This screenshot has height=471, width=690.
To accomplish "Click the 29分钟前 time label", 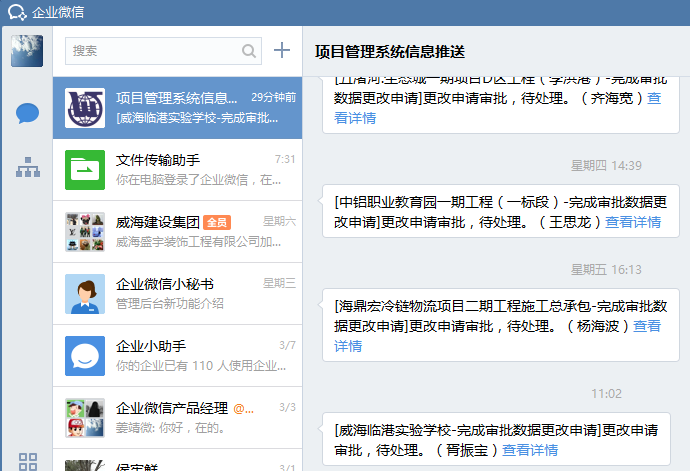I will (x=273, y=97).
